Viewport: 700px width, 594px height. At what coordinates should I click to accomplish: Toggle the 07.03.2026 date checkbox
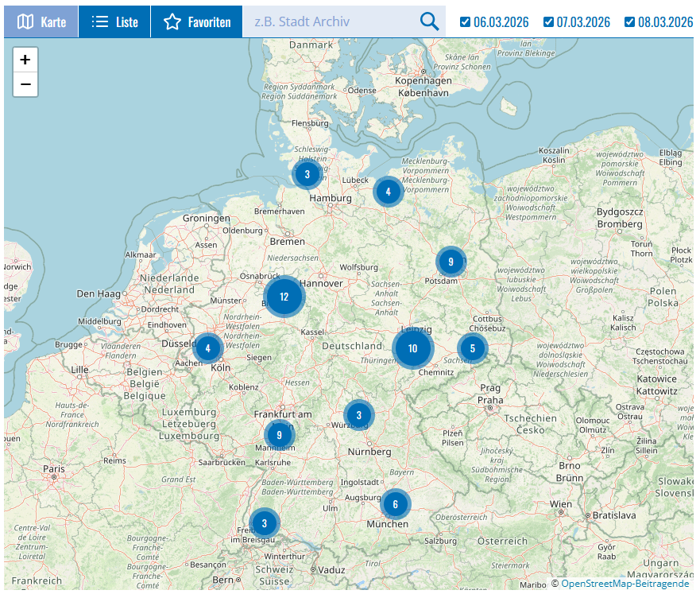coord(548,21)
